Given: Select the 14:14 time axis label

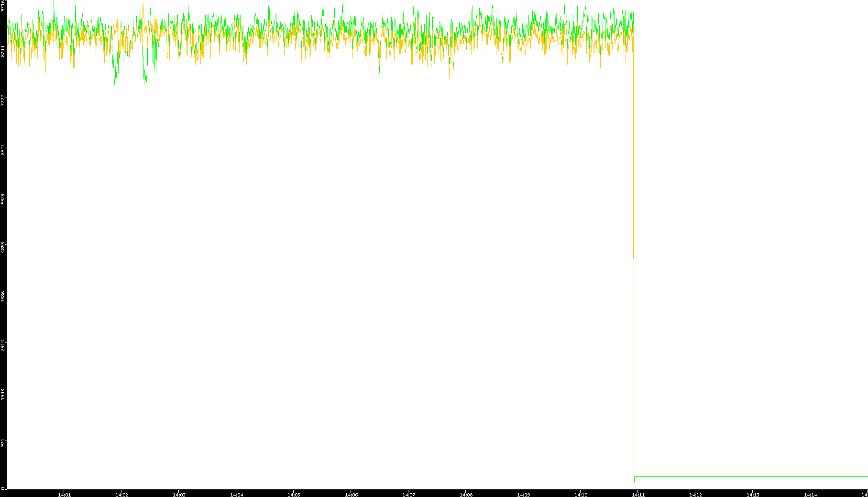Looking at the screenshot, I should click(x=810, y=494).
